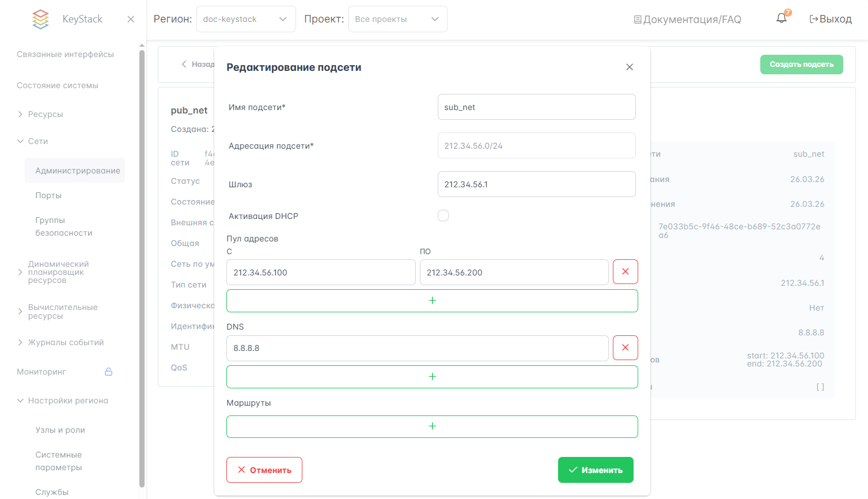868x499 pixels.
Task: Add a new route entry
Action: coord(432,426)
